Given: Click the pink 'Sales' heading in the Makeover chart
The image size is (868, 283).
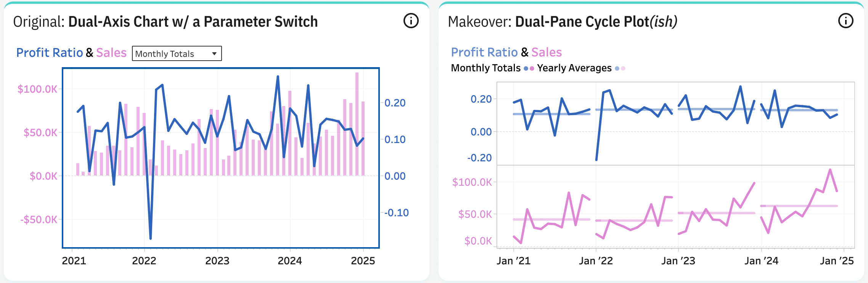Looking at the screenshot, I should (547, 52).
